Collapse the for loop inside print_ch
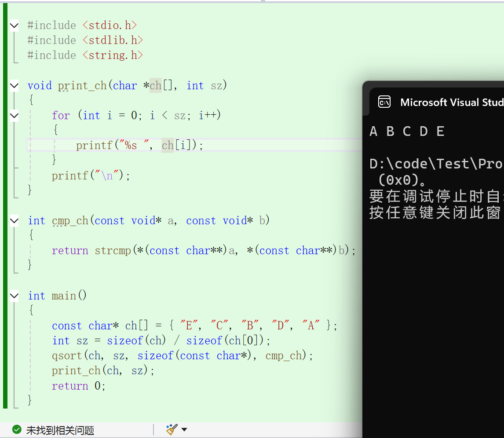Screen dimensions: 504x438 [x=14, y=115]
